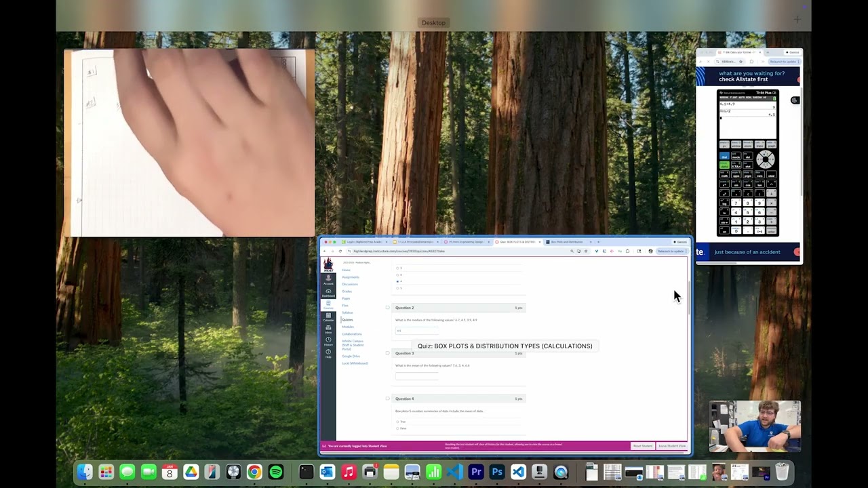Open Inbox in Canvas global navigation

[x=328, y=329]
